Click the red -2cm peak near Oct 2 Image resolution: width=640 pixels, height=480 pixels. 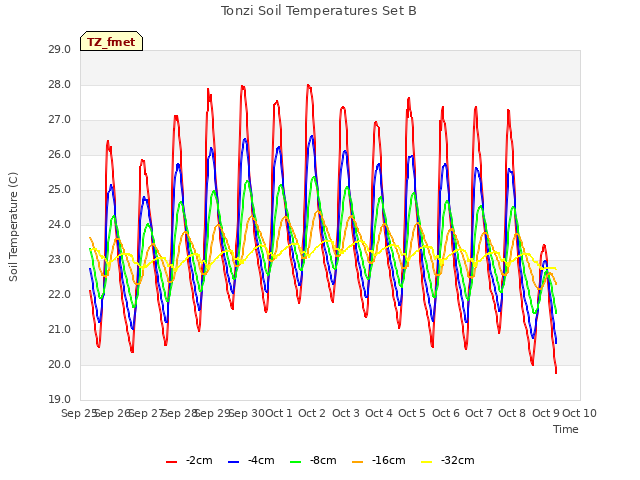[308, 85]
